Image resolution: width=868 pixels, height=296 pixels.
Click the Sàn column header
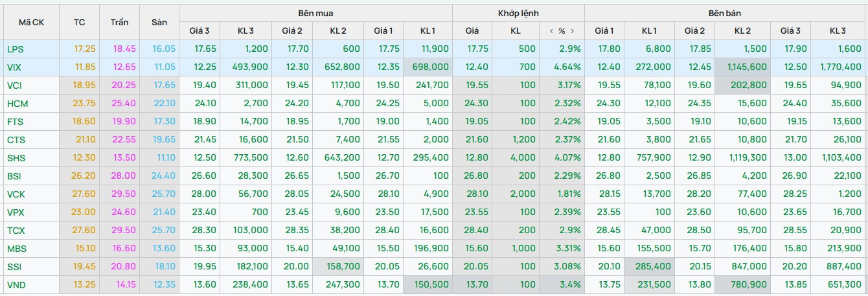coord(159,22)
